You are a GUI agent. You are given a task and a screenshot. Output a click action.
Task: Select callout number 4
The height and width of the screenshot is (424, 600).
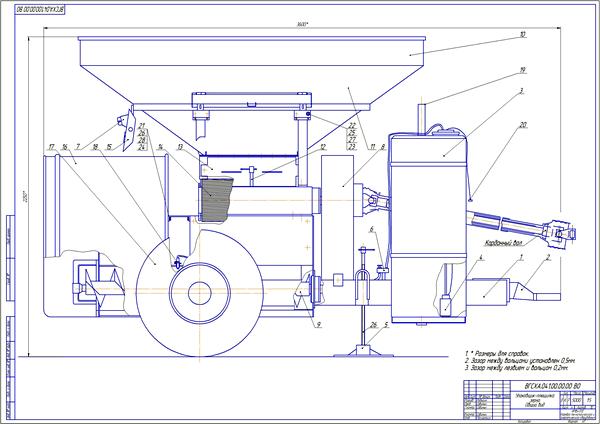click(x=481, y=258)
